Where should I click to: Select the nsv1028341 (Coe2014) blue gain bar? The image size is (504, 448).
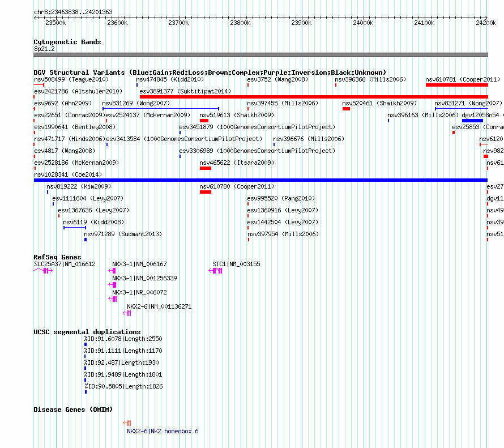(x=260, y=180)
